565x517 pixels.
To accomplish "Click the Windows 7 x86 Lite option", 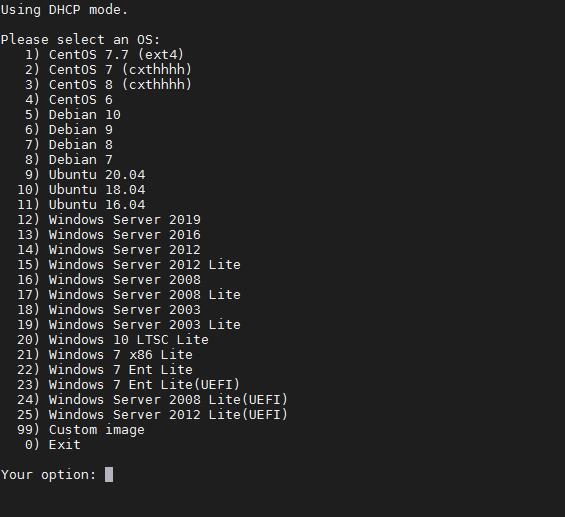I will (105, 355).
